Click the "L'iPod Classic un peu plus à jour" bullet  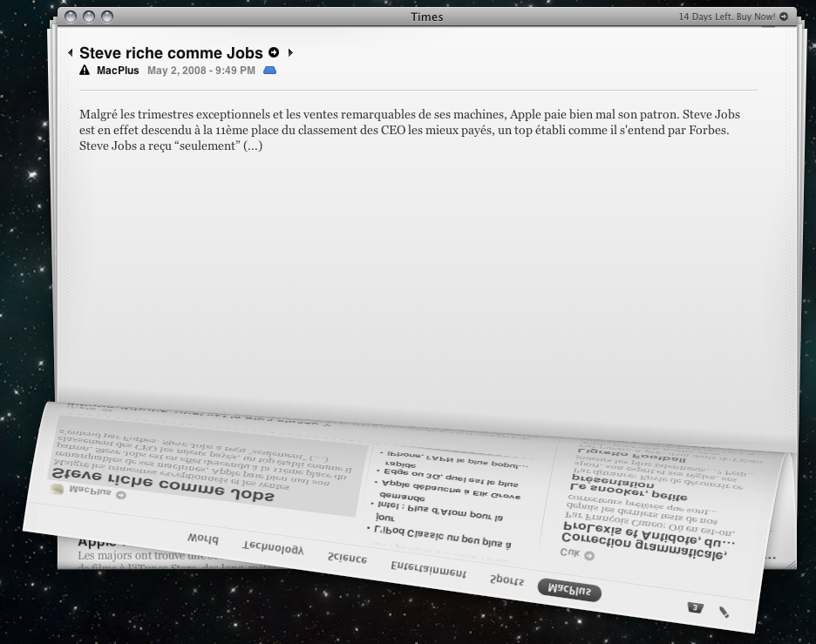click(439, 531)
